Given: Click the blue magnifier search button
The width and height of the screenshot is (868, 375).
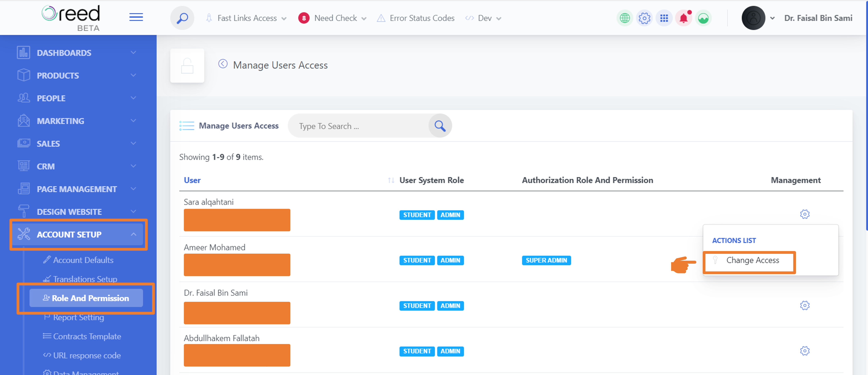Looking at the screenshot, I should coord(440,126).
